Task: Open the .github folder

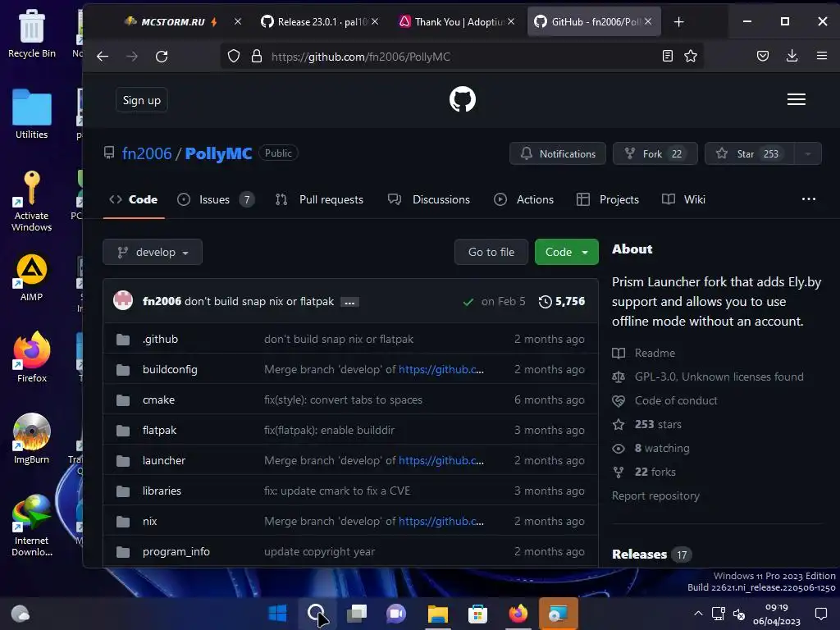Action: click(x=160, y=339)
